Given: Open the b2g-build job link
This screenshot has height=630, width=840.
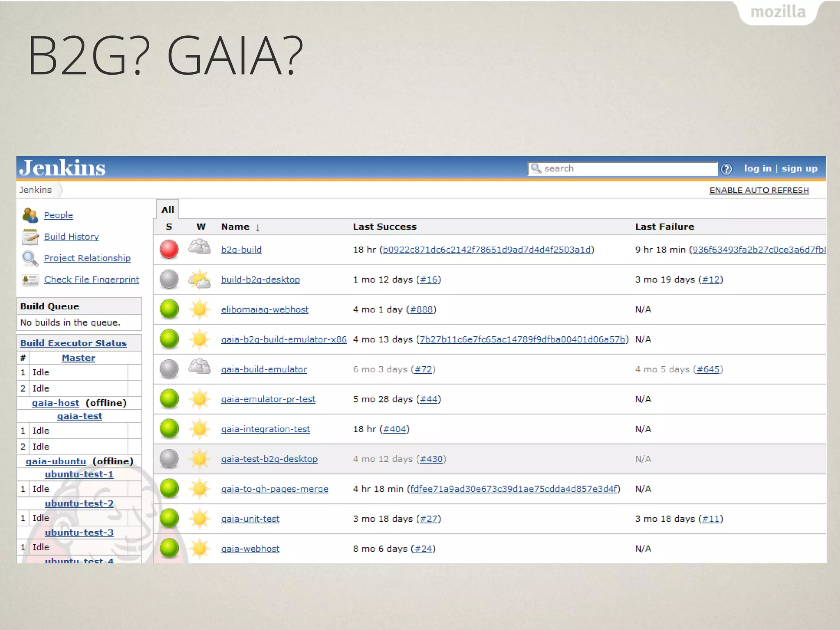Looking at the screenshot, I should coord(241,249).
